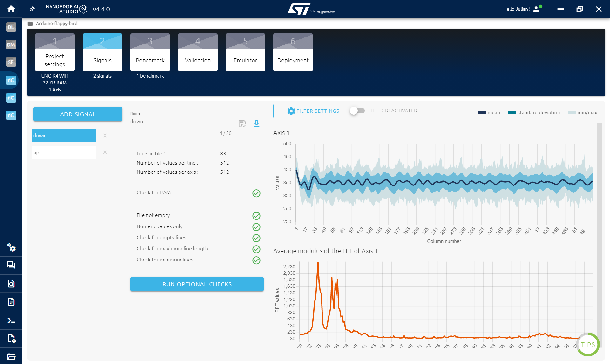Click ADD SIGNAL button
The image size is (610, 364).
[78, 114]
